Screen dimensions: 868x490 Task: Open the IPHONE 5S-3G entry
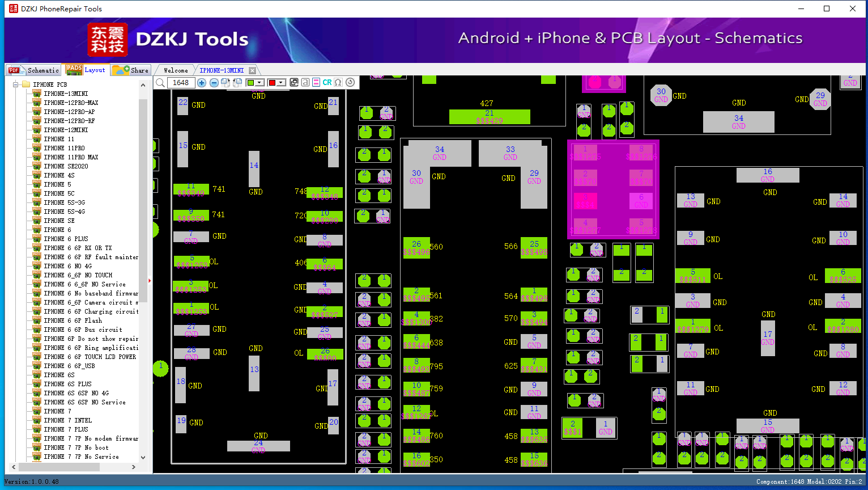tap(64, 202)
